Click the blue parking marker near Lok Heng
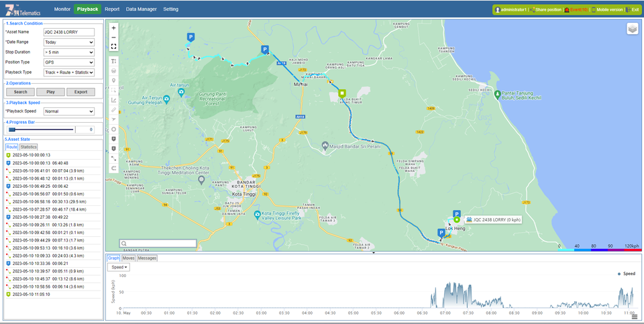 [x=441, y=233]
